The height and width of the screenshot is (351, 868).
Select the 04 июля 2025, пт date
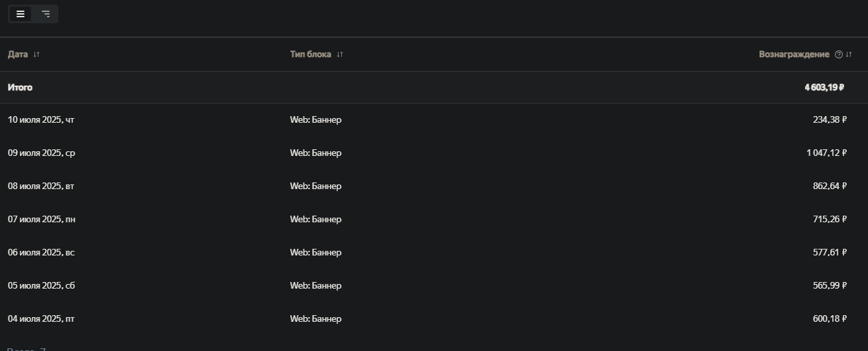[x=41, y=319]
